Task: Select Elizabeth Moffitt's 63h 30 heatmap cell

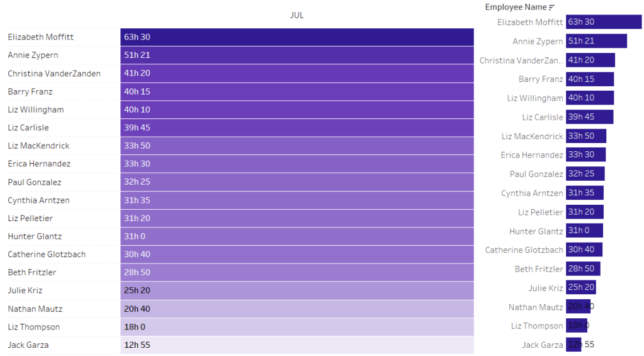Action: click(x=297, y=37)
